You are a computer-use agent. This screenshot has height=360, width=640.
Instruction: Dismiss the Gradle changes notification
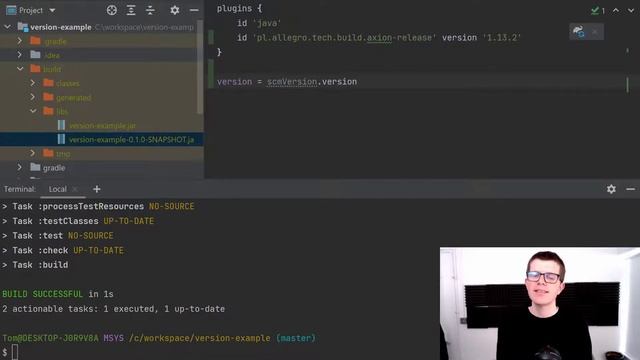click(595, 31)
